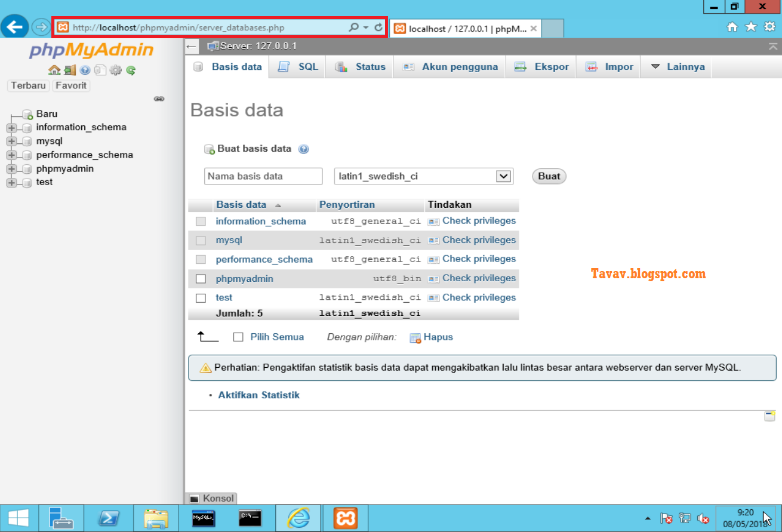This screenshot has width=782, height=532.
Task: Click the greyed checkbox for information_schema row
Action: tap(201, 222)
